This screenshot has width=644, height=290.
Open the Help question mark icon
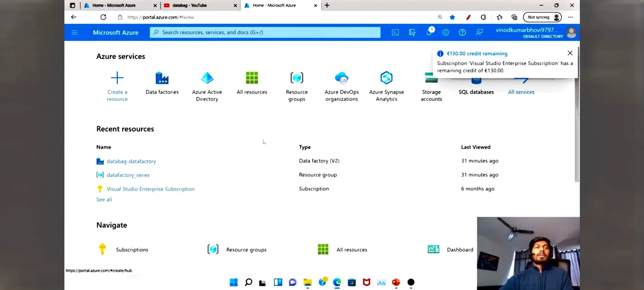click(462, 32)
